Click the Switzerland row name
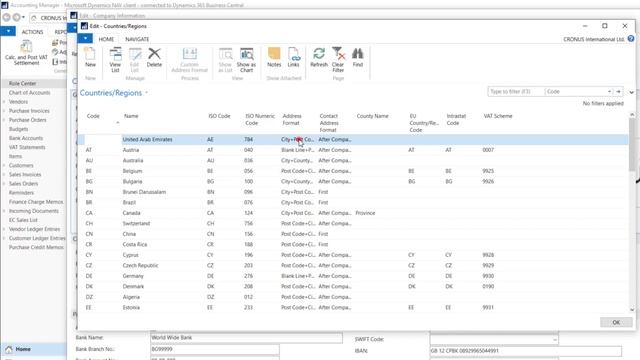The width and height of the screenshot is (640, 360). coord(136,224)
